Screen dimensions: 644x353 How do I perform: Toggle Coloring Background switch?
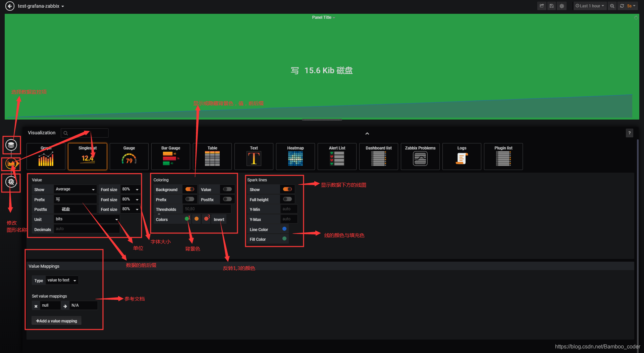pyautogui.click(x=190, y=189)
